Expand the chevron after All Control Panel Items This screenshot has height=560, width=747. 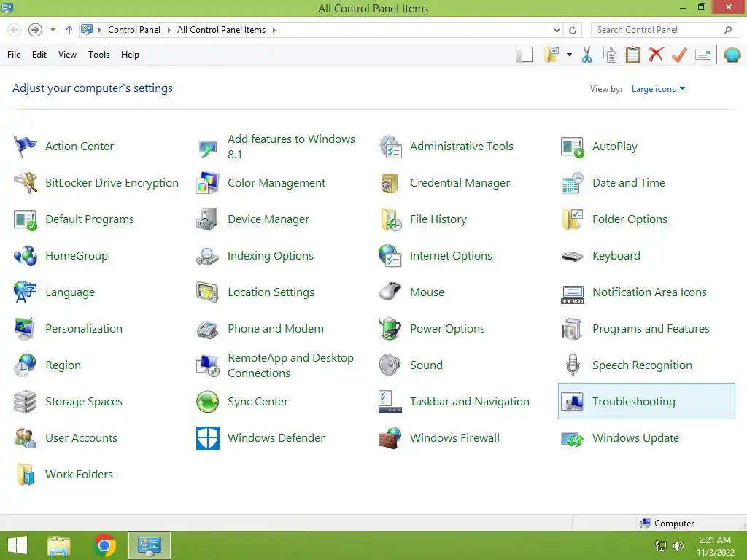click(x=274, y=30)
